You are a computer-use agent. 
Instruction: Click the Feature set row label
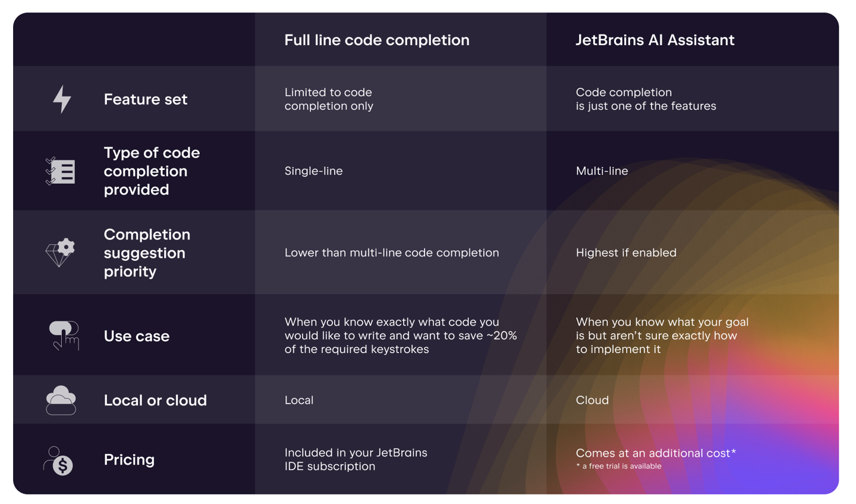[146, 99]
